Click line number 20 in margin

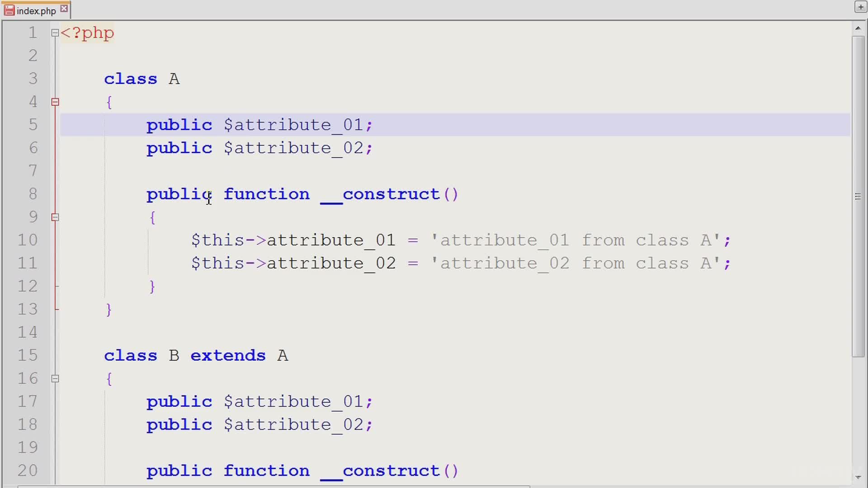[27, 470]
